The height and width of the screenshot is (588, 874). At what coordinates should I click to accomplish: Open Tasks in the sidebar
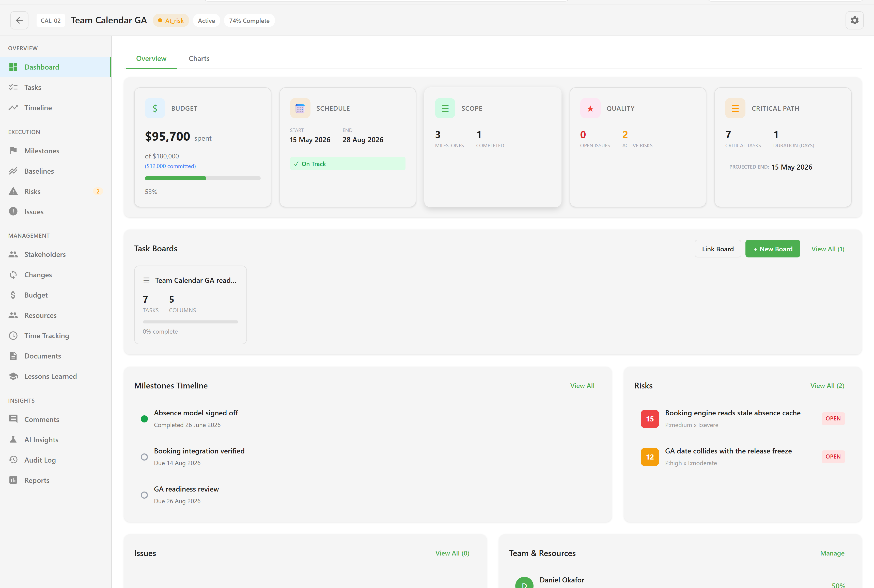56,87
